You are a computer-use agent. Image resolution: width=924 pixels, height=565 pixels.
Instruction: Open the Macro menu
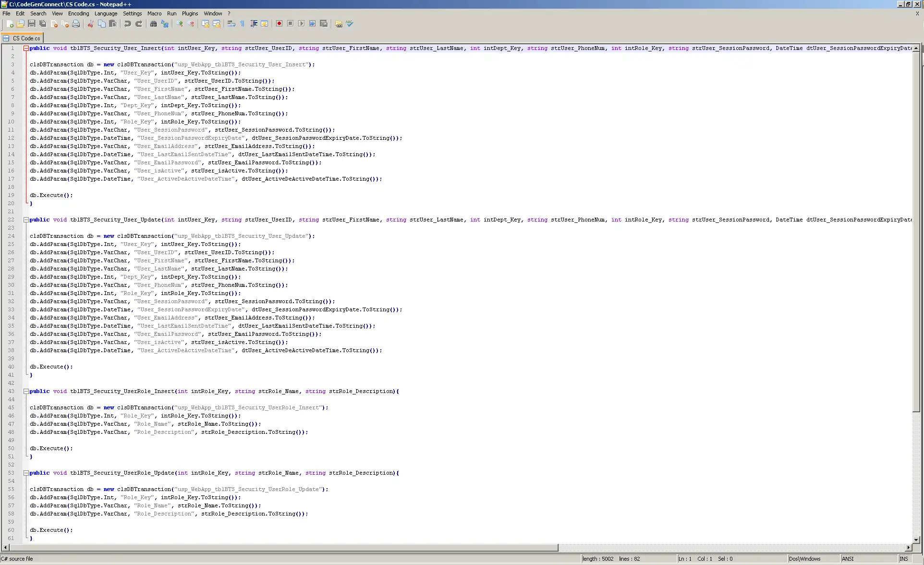tap(154, 13)
